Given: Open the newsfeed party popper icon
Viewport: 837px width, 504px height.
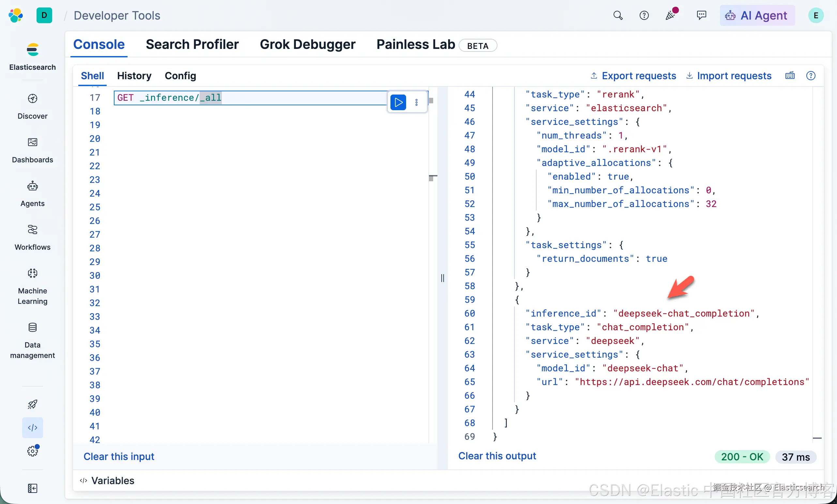Looking at the screenshot, I should click(x=671, y=15).
